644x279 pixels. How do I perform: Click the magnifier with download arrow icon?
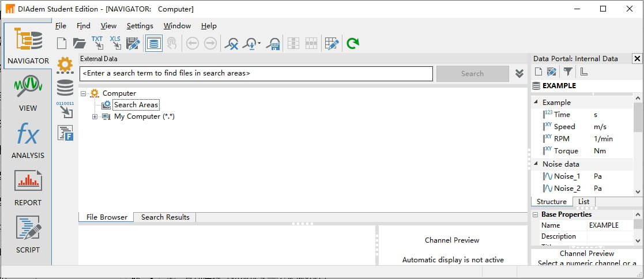tap(250, 43)
